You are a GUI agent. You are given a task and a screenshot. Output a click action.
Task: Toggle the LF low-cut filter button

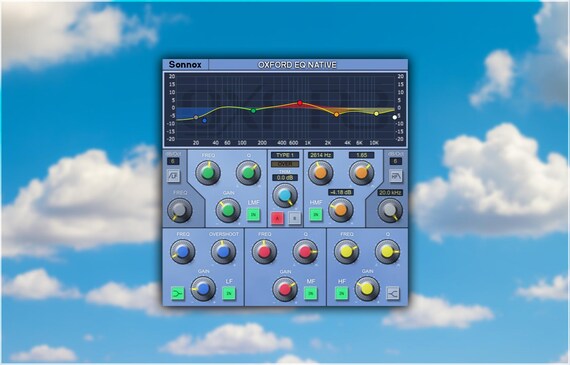pyautogui.click(x=173, y=176)
